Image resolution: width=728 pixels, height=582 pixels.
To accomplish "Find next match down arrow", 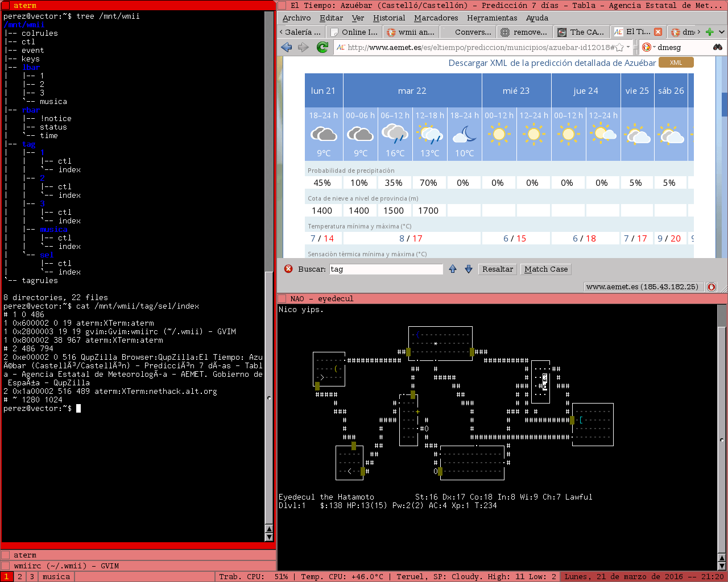I will (x=469, y=269).
